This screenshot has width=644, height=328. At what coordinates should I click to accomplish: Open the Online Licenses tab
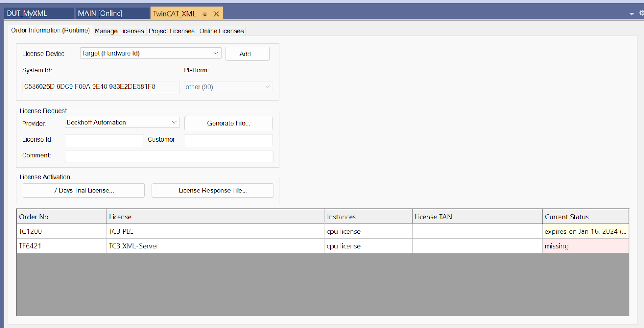[221, 31]
